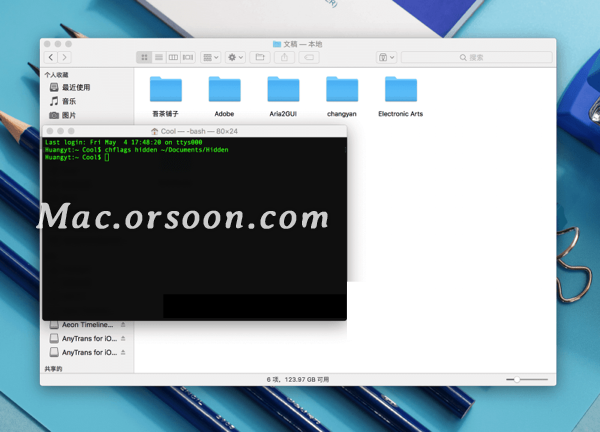This screenshot has width=600, height=432.
Task: Switch Finder to list view
Action: tap(158, 57)
